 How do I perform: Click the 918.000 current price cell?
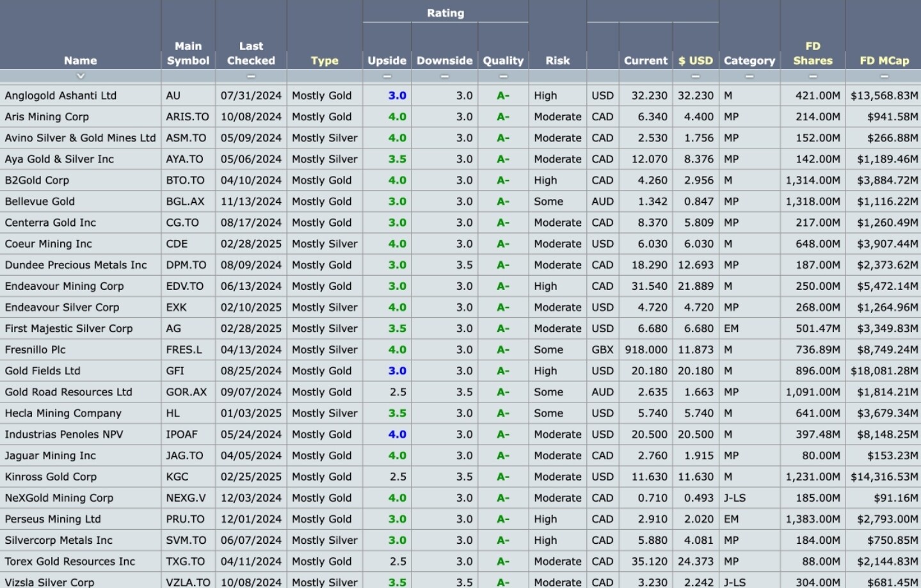(646, 349)
